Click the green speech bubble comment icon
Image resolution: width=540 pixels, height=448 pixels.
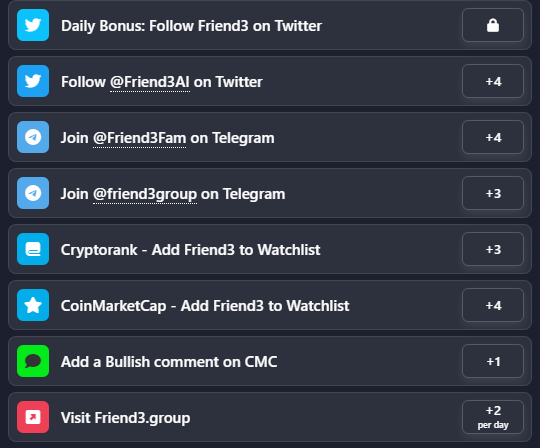click(33, 361)
